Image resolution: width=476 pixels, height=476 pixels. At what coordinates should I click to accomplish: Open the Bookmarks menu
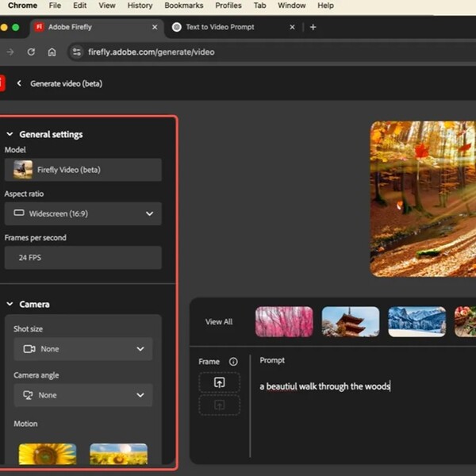click(184, 6)
